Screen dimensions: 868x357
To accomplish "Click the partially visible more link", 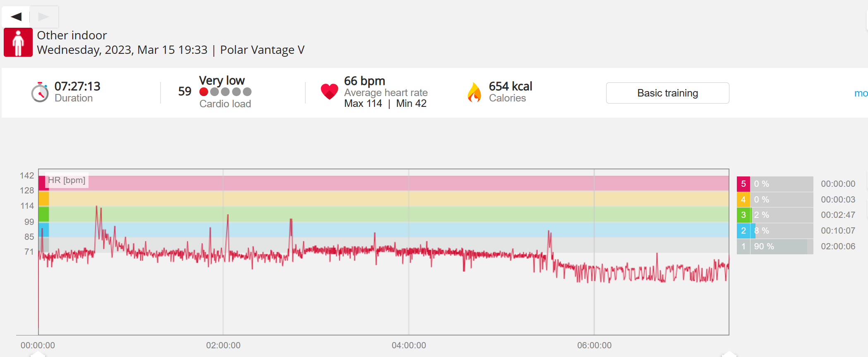I will pos(861,94).
